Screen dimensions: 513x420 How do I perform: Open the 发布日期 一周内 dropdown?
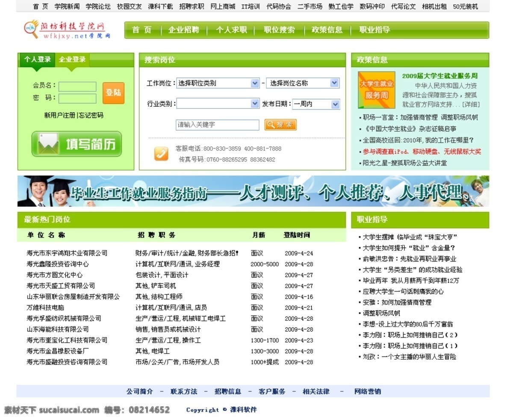pyautogui.click(x=316, y=104)
